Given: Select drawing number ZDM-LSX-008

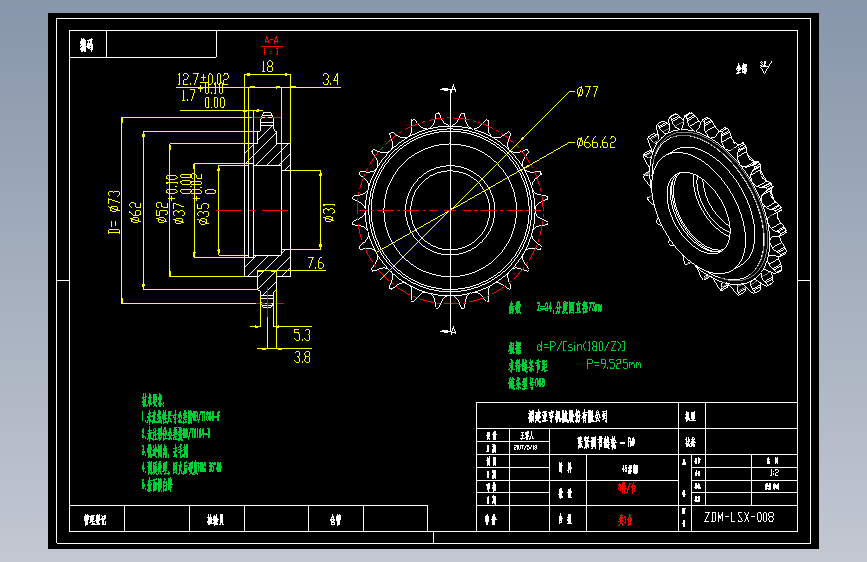Looking at the screenshot, I should click(739, 518).
